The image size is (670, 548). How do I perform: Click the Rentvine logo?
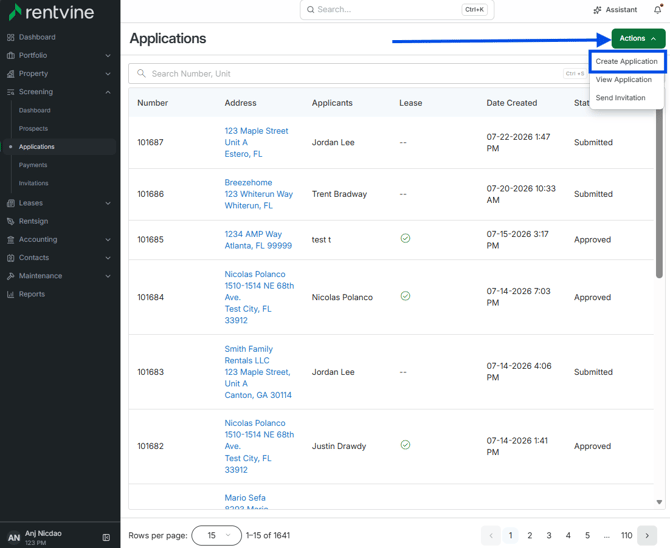click(51, 12)
